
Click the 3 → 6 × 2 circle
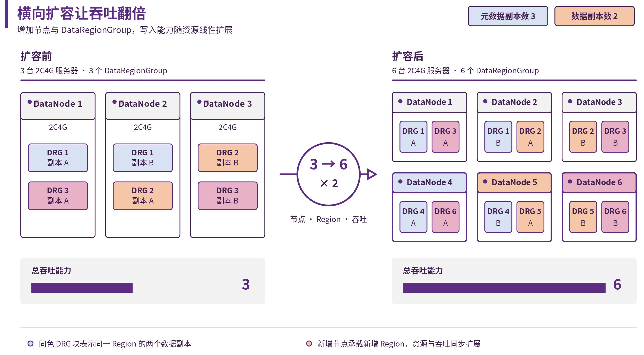pos(328,174)
